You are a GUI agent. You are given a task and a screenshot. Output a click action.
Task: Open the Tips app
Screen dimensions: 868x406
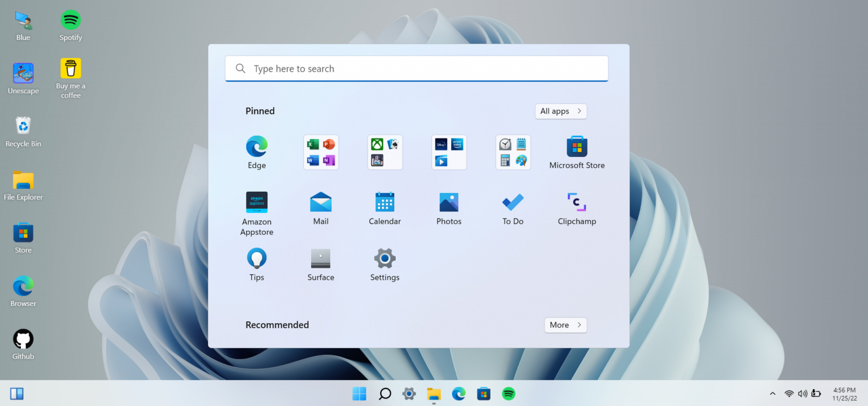coord(256,264)
